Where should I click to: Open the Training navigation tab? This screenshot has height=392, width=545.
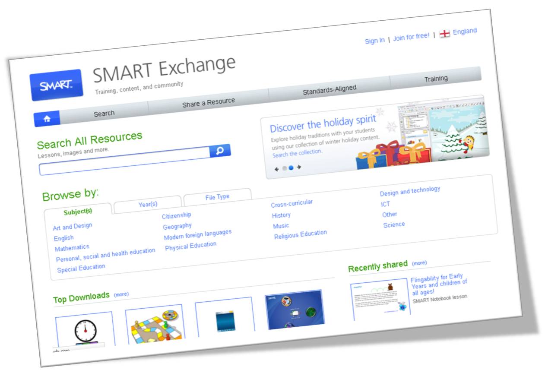point(436,79)
